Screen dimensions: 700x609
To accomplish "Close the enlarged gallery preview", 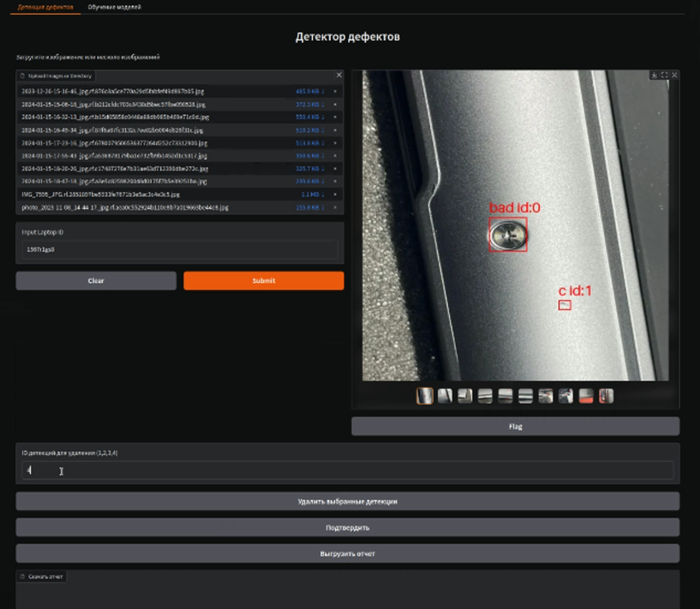I will click(675, 75).
